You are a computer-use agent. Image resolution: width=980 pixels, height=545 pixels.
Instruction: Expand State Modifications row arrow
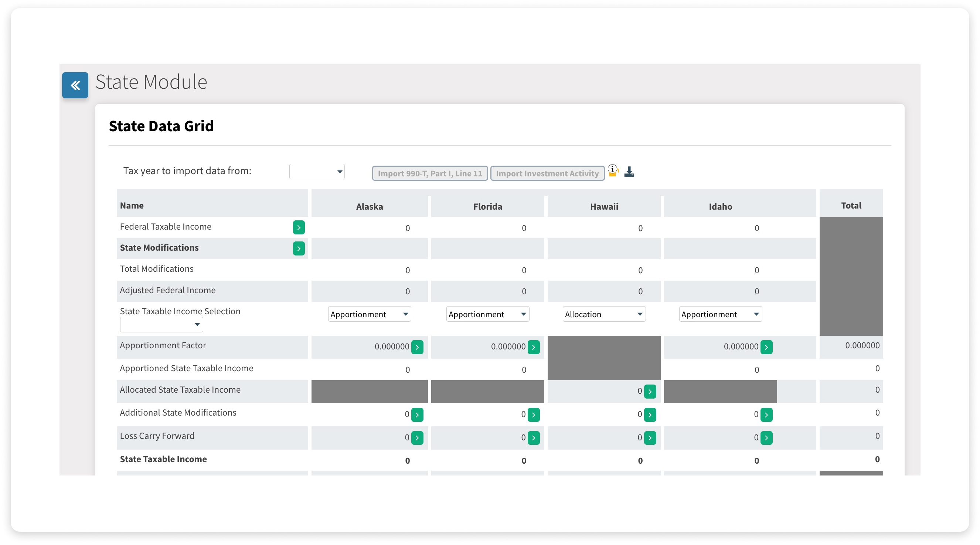pyautogui.click(x=299, y=248)
